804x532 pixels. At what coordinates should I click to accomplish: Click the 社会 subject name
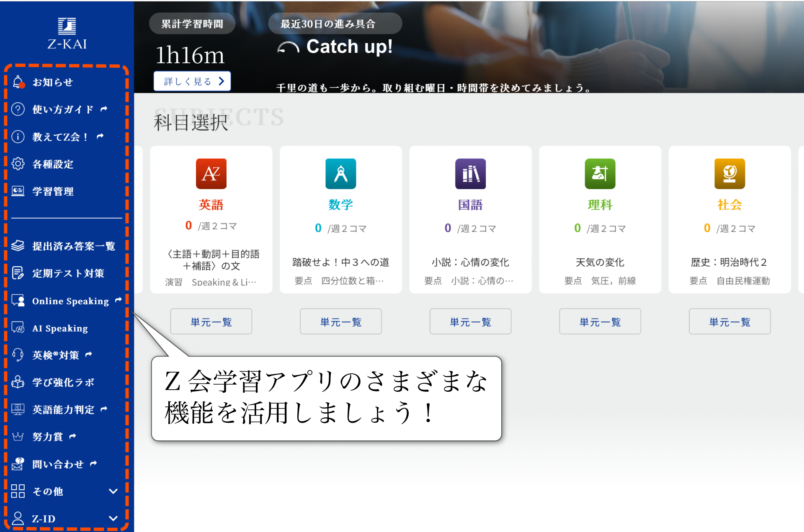tap(729, 205)
